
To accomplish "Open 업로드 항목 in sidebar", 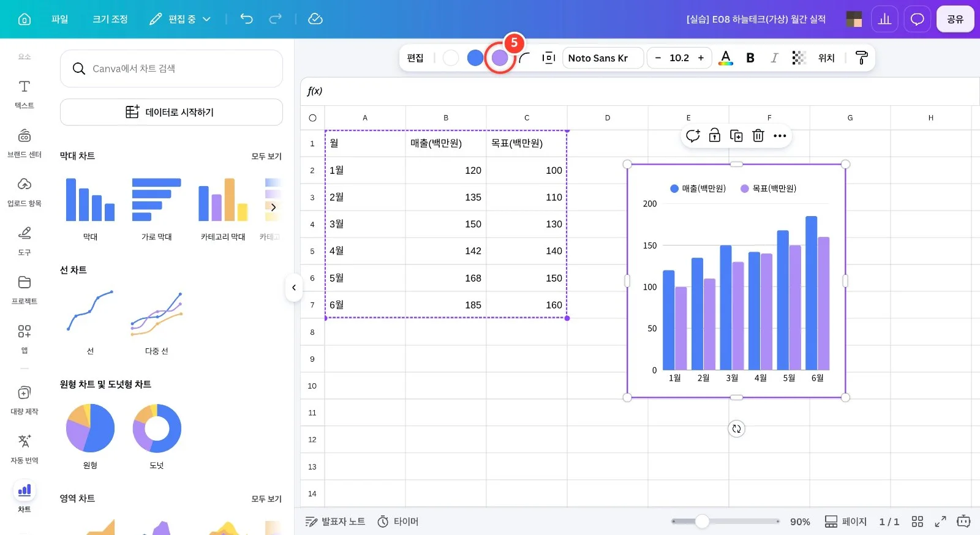I will coord(24,192).
